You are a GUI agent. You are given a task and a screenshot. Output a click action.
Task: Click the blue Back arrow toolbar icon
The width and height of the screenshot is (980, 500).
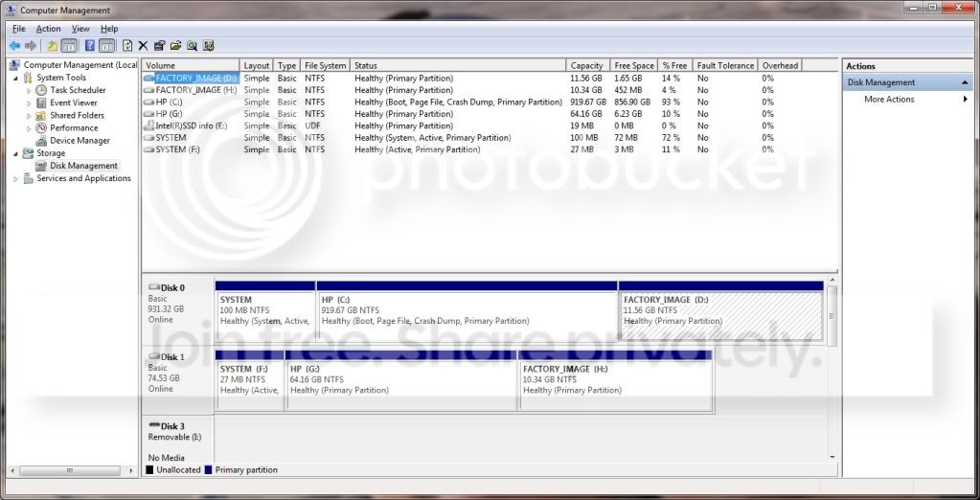(x=14, y=46)
